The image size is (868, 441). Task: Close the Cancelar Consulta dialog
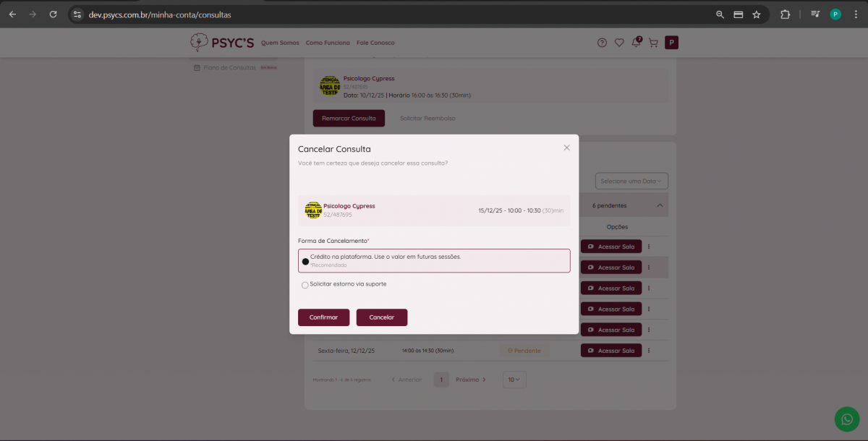coord(566,147)
